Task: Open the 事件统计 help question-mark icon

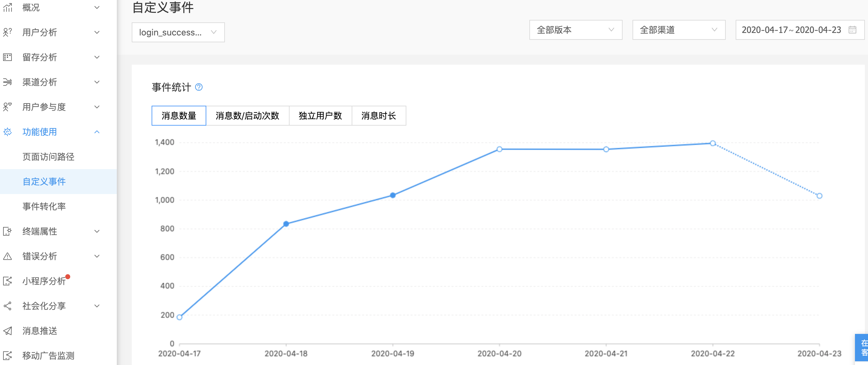Action: (199, 87)
